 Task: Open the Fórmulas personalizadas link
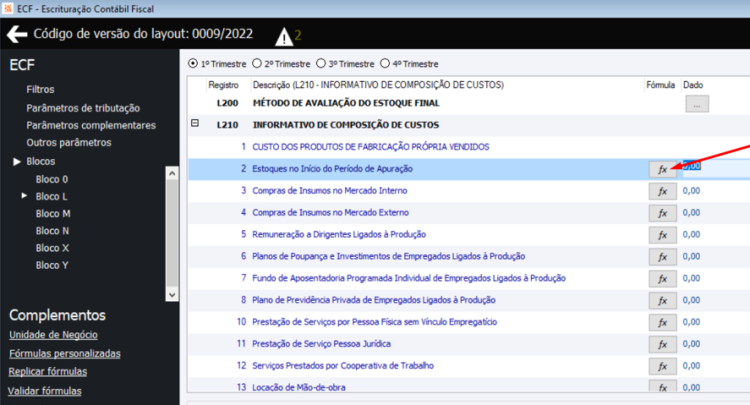coord(65,353)
